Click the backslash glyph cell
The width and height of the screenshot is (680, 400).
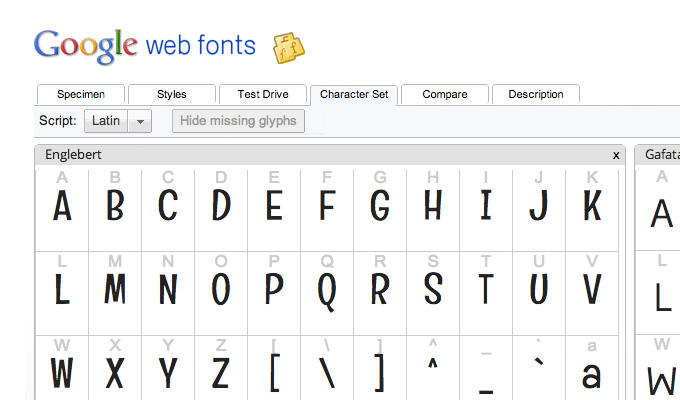pos(327,368)
